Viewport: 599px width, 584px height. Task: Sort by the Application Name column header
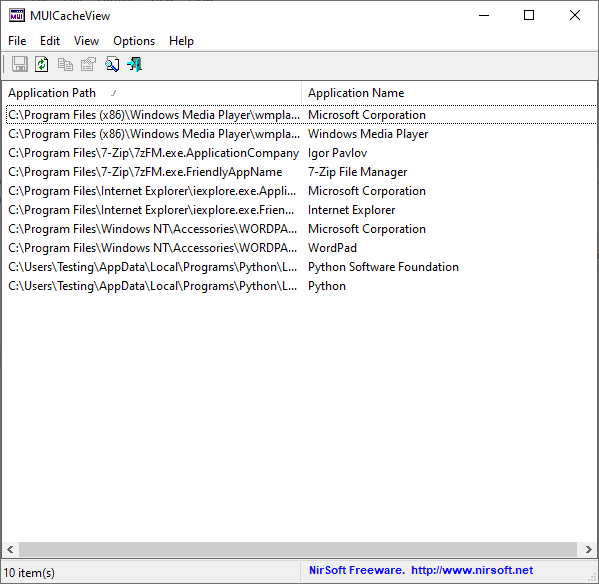[449, 93]
